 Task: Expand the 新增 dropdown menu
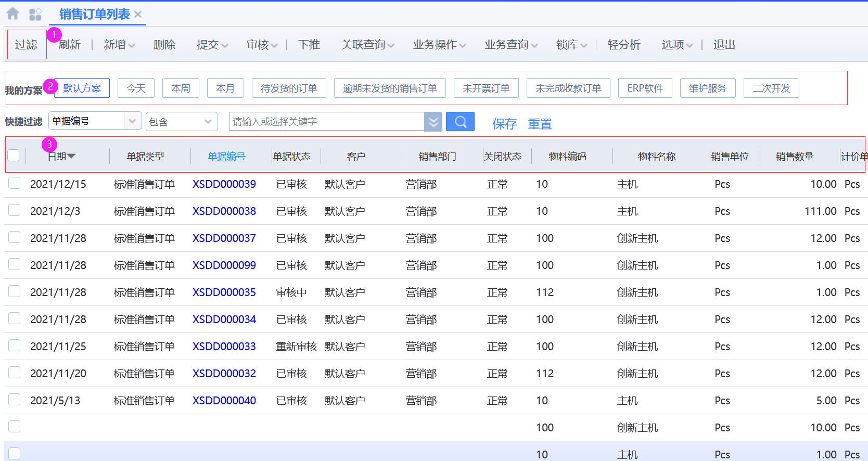pos(119,45)
